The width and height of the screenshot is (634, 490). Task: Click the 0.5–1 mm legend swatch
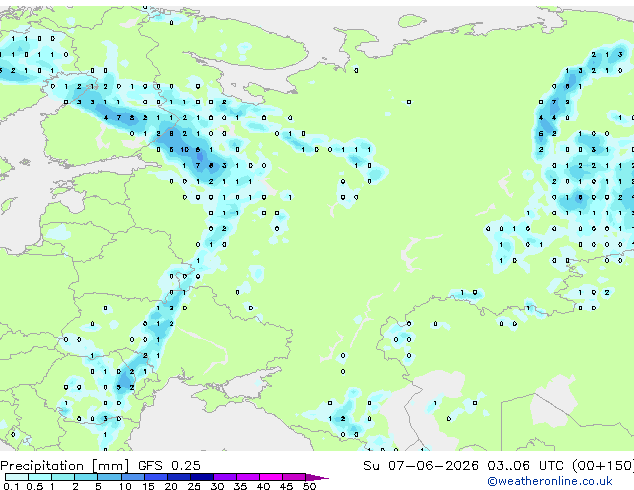coord(40,477)
